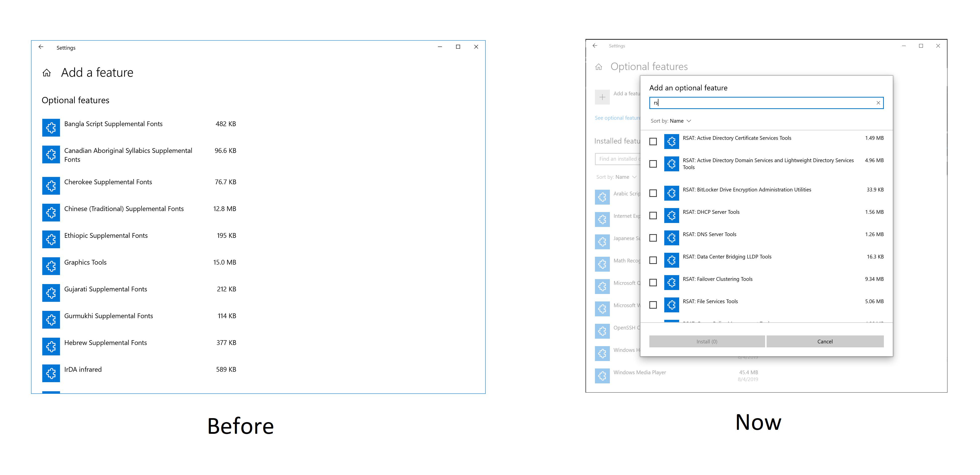Maximize the Before Settings window
Viewport: 980px width, 475px height.
[458, 47]
